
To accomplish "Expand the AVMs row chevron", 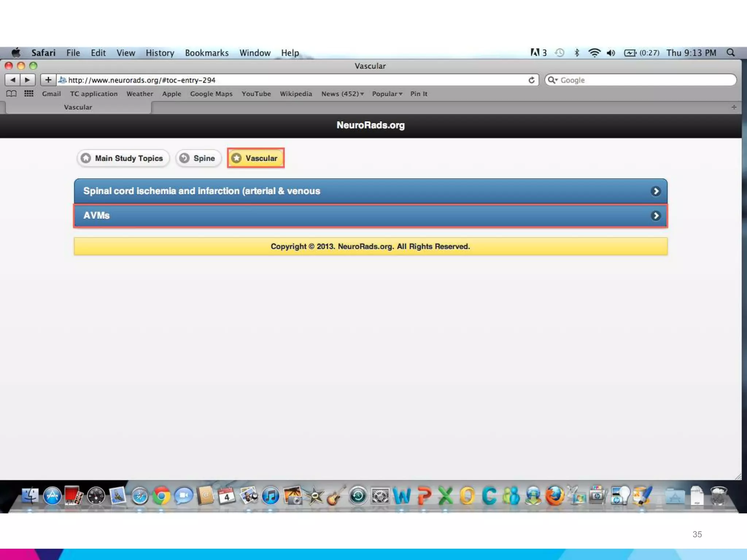I will [x=655, y=216].
